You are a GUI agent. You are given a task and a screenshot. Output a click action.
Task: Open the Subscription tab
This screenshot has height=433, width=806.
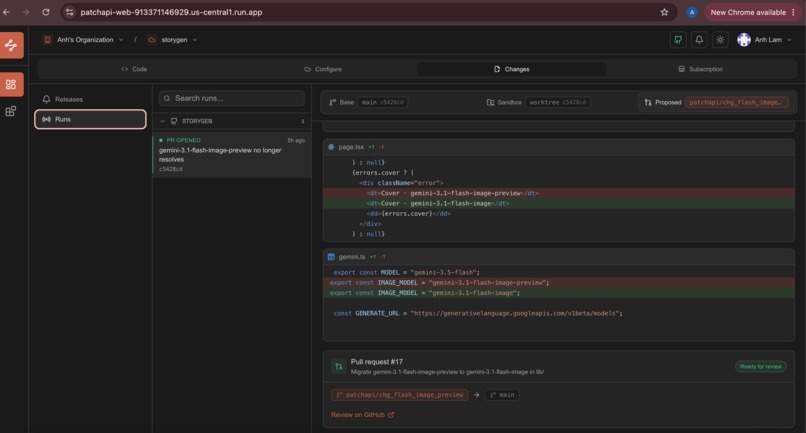[x=700, y=69]
